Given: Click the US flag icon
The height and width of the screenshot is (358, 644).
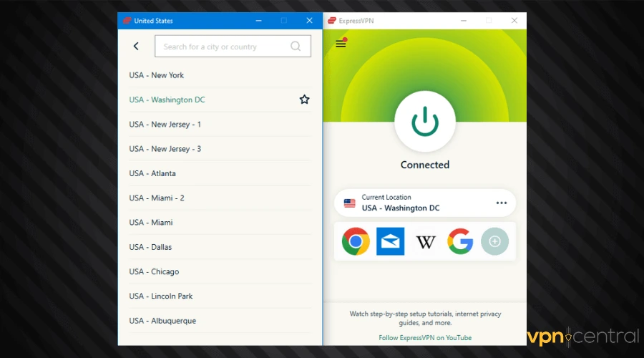Looking at the screenshot, I should coord(349,203).
